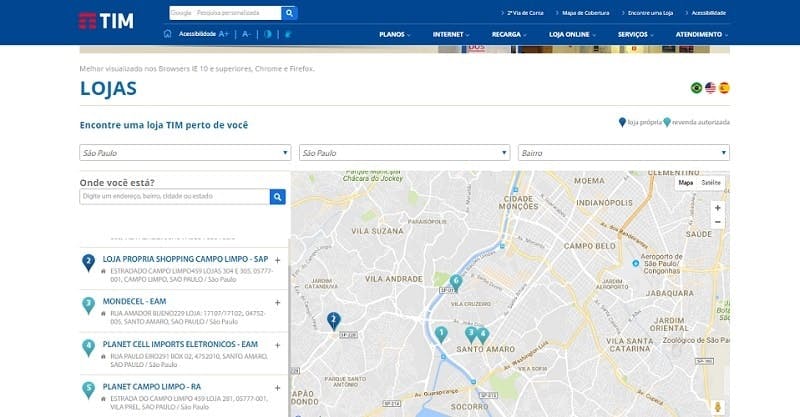800x417 pixels.
Task: Go to the home page icon
Action: click(167, 34)
